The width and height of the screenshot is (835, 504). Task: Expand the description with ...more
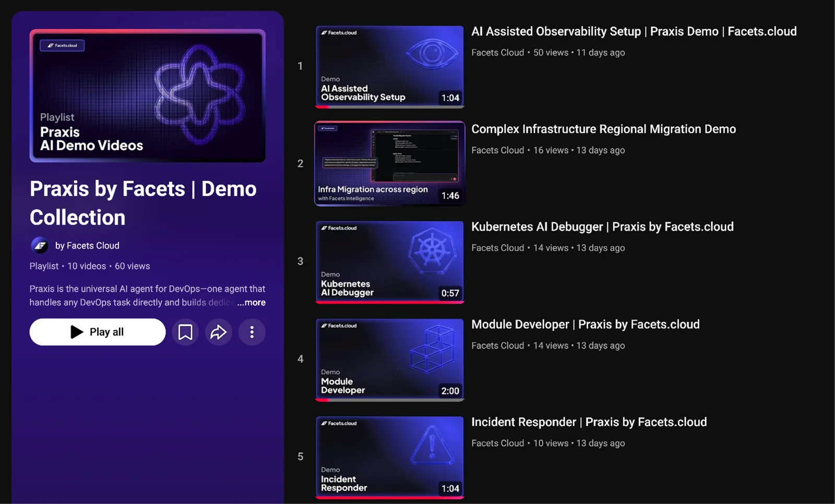tap(251, 303)
